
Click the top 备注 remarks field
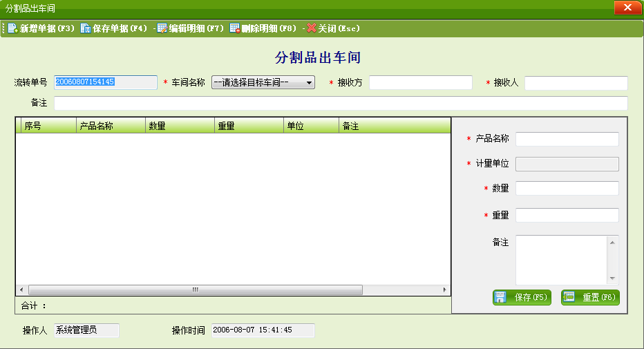pos(341,103)
